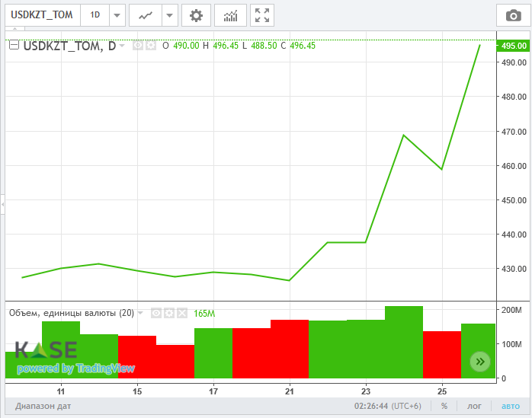Open chart settings gear
The height and width of the screenshot is (418, 532).
(197, 15)
